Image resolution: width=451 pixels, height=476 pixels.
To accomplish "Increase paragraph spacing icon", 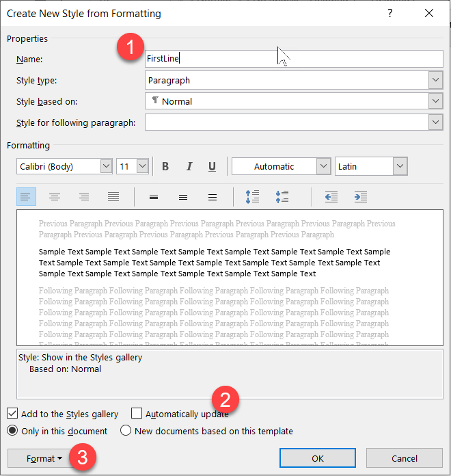I will 252,197.
